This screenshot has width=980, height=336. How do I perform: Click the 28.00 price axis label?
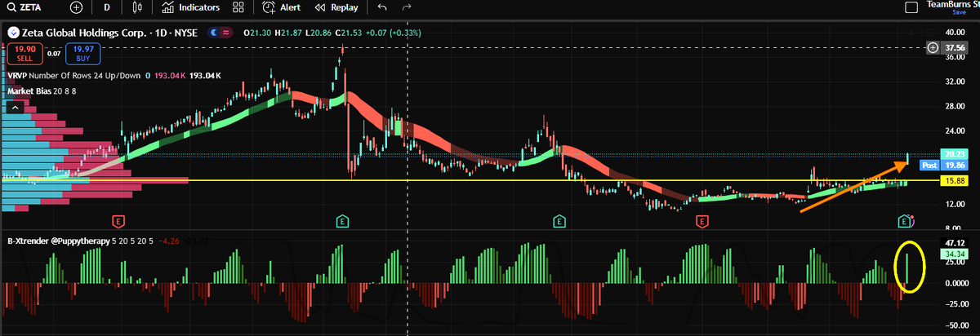pyautogui.click(x=955, y=106)
